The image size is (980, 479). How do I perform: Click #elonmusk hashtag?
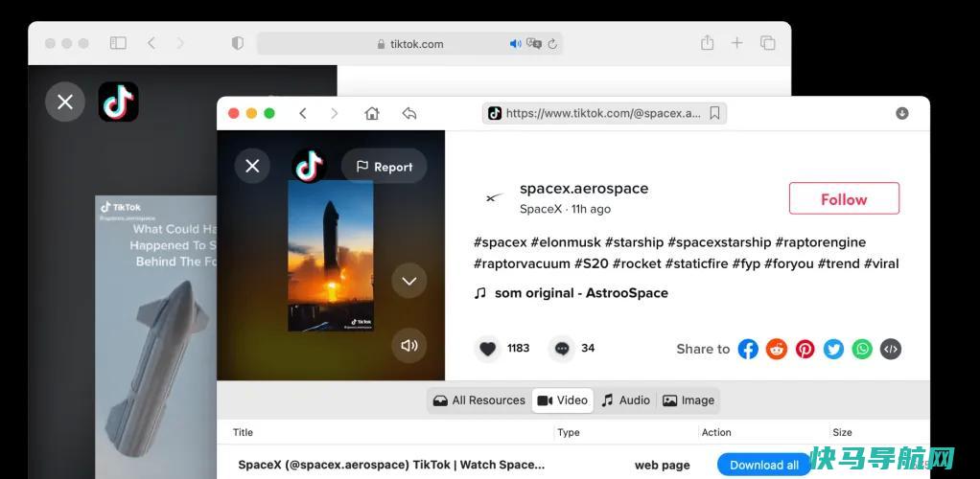(566, 241)
